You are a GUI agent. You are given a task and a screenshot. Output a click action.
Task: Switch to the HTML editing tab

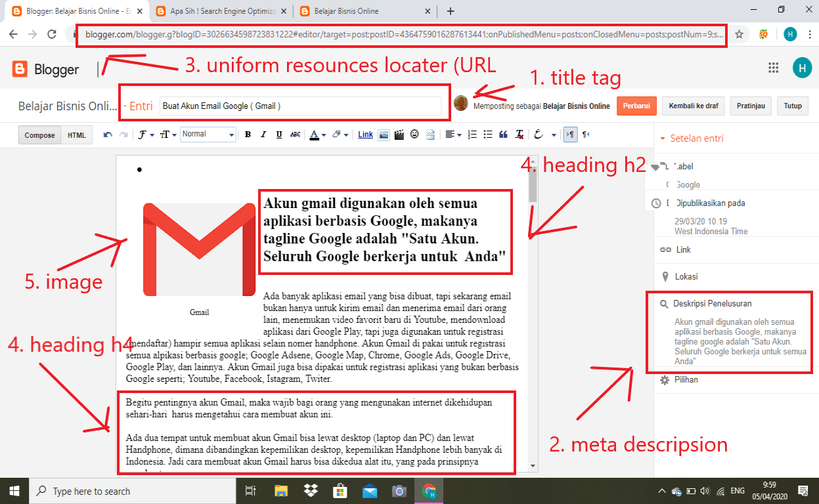click(77, 135)
